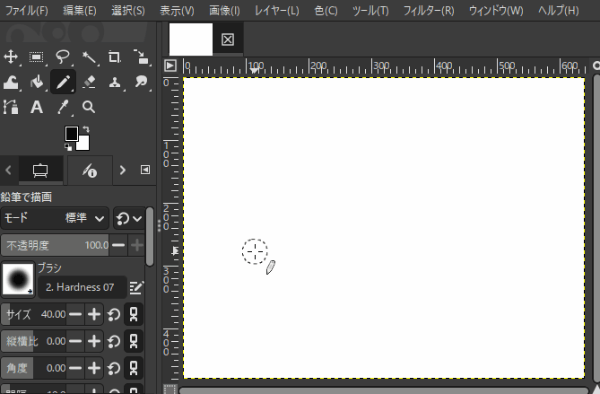The height and width of the screenshot is (394, 600).
Task: Open the フィルター (Filters) menu
Action: click(429, 10)
